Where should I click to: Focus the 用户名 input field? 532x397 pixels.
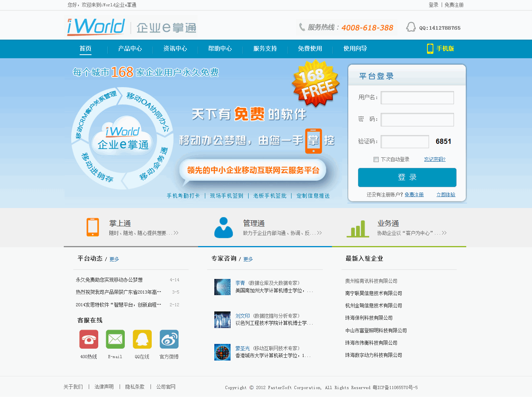coord(417,98)
